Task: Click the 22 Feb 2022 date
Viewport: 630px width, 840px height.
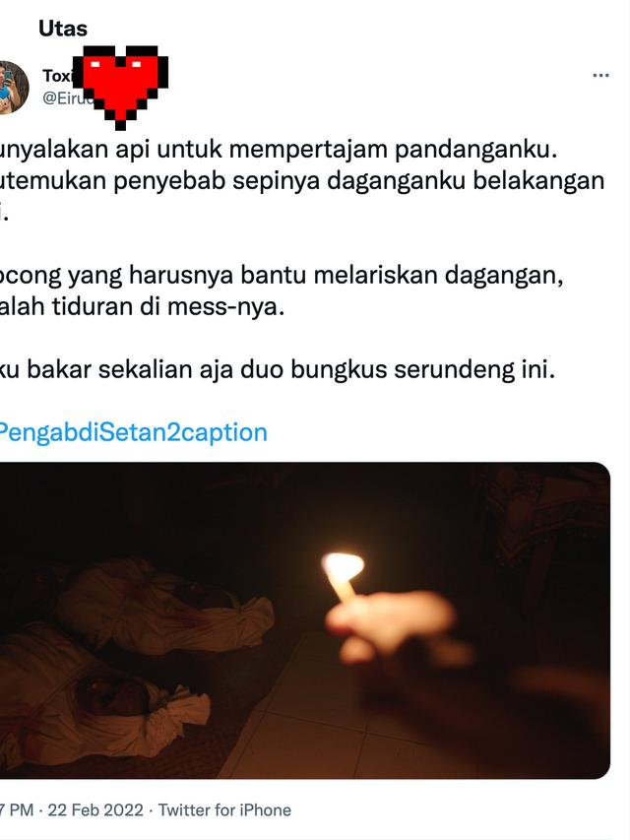Action: (95, 810)
